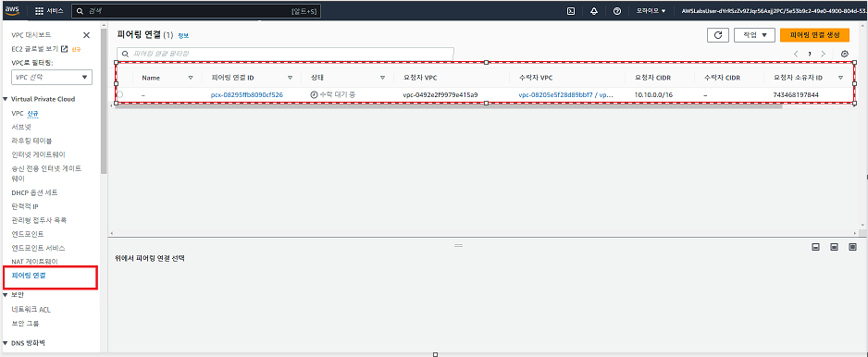The width and height of the screenshot is (868, 357).
Task: Click the 수락자 VPC column header
Action: tap(535, 78)
